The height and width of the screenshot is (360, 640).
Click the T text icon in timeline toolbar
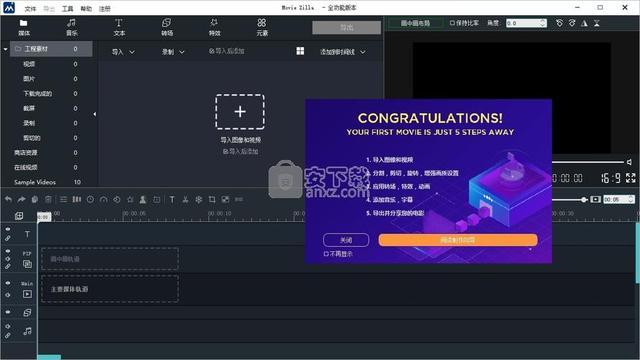click(172, 199)
